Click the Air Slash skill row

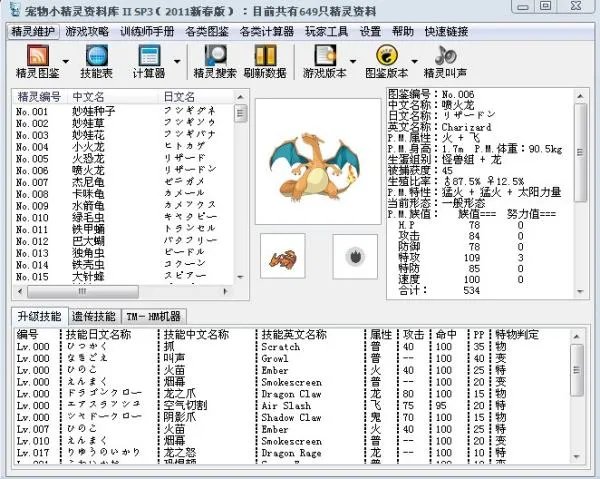tap(291, 406)
